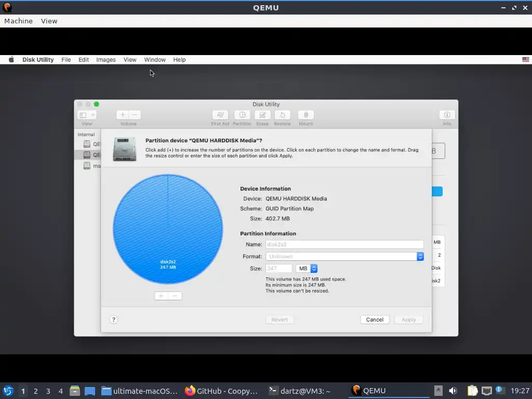Viewport: 532px width, 399px height.
Task: Open the Help menu in Disk Utility
Action: click(179, 60)
